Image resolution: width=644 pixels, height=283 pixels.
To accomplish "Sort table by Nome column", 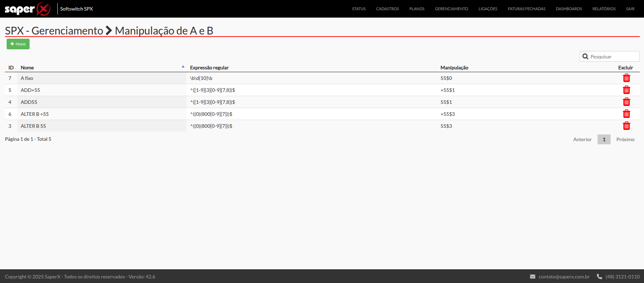I will 27,68.
